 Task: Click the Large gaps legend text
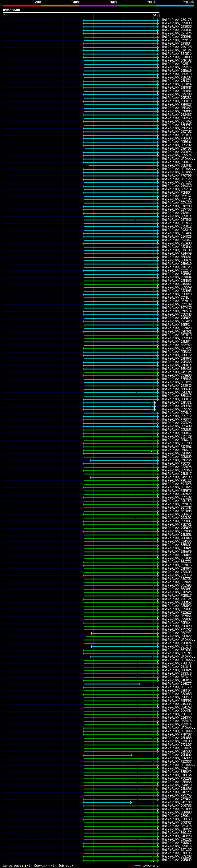38,865
